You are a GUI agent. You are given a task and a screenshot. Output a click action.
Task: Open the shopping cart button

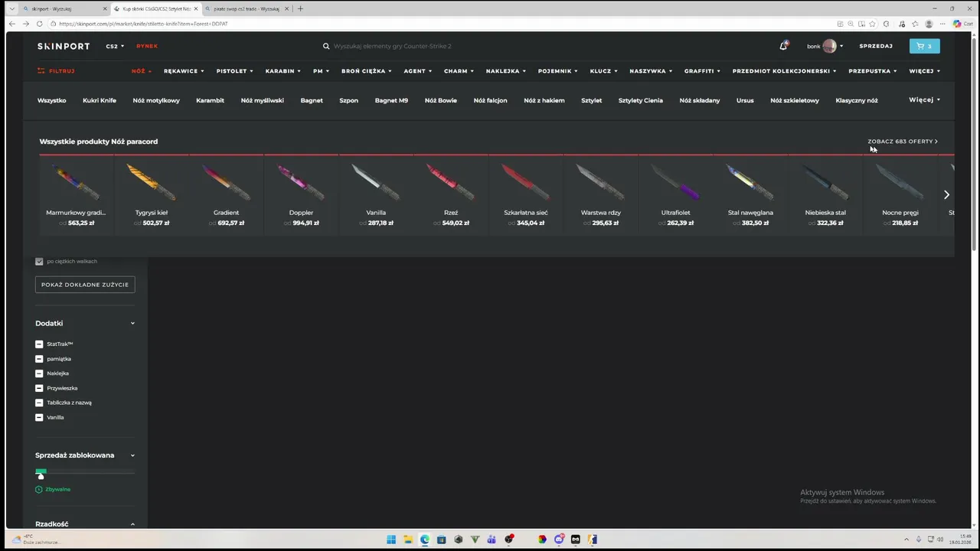[x=924, y=46]
